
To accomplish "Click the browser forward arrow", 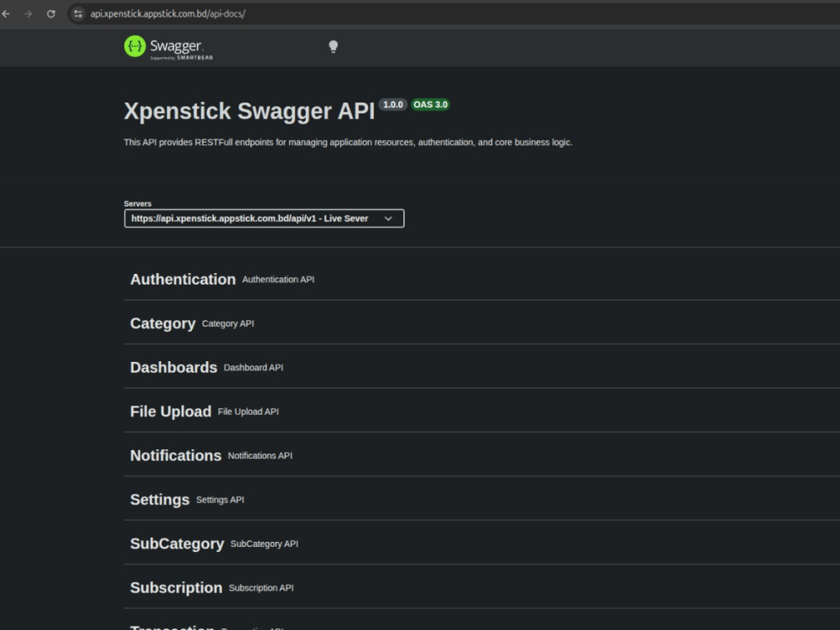I will pyautogui.click(x=29, y=14).
